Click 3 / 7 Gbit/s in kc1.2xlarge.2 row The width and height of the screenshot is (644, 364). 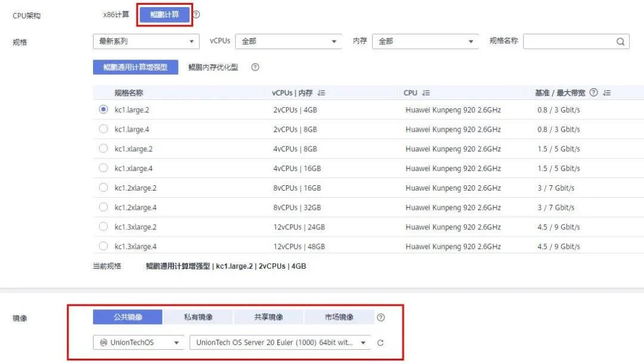tap(556, 188)
